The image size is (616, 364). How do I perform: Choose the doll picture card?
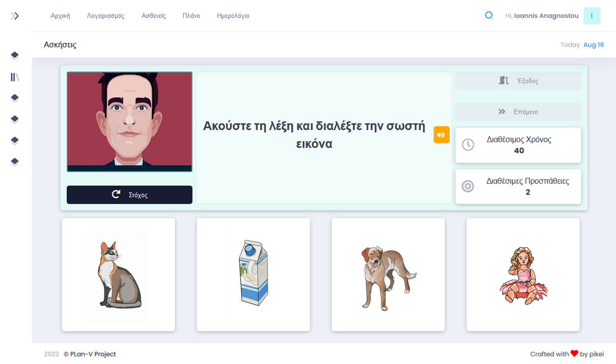(523, 275)
